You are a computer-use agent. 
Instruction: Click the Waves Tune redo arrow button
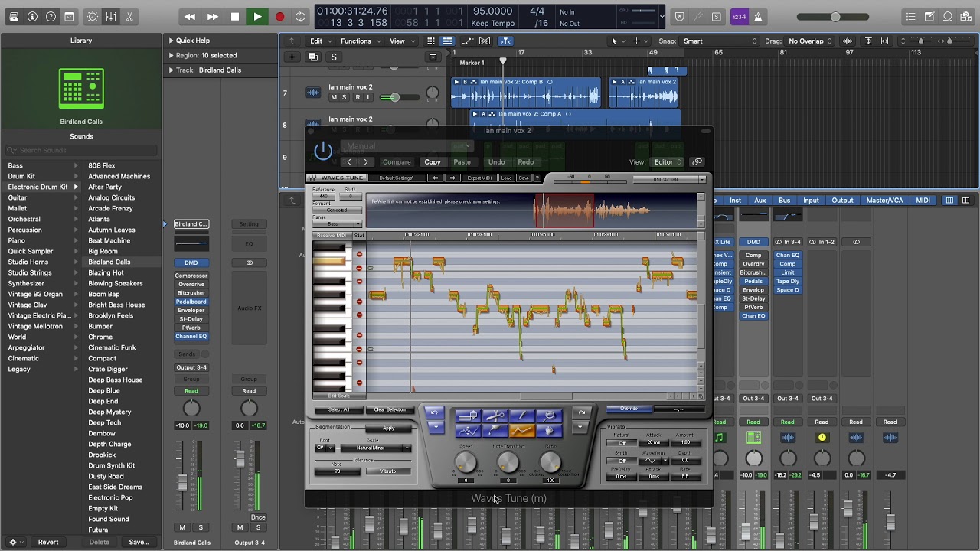click(581, 413)
